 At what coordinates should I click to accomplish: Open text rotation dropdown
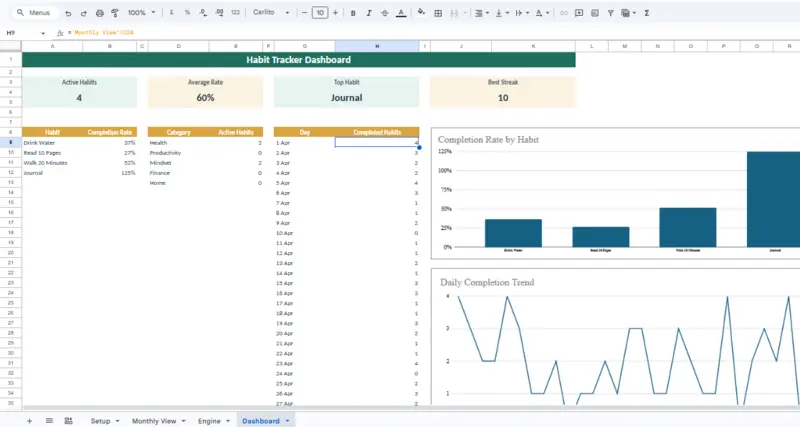click(x=542, y=13)
